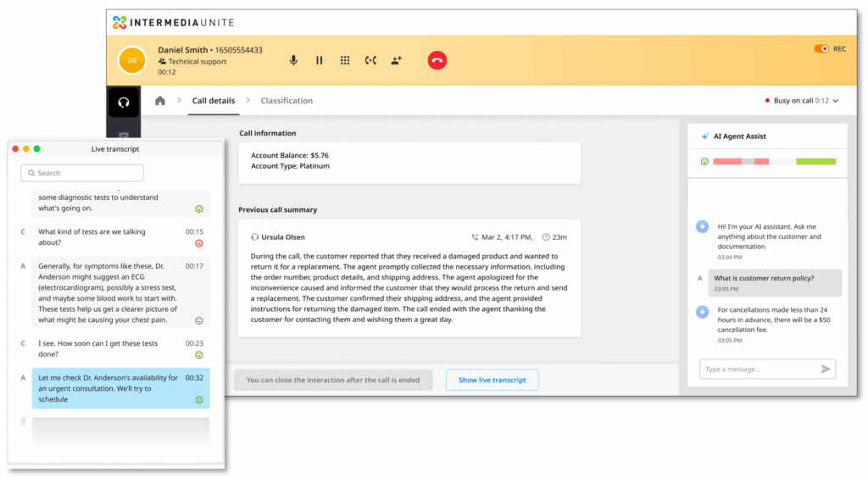Minimize the Live transcript window with the yellow button
This screenshot has width=868, height=478.
tap(26, 149)
